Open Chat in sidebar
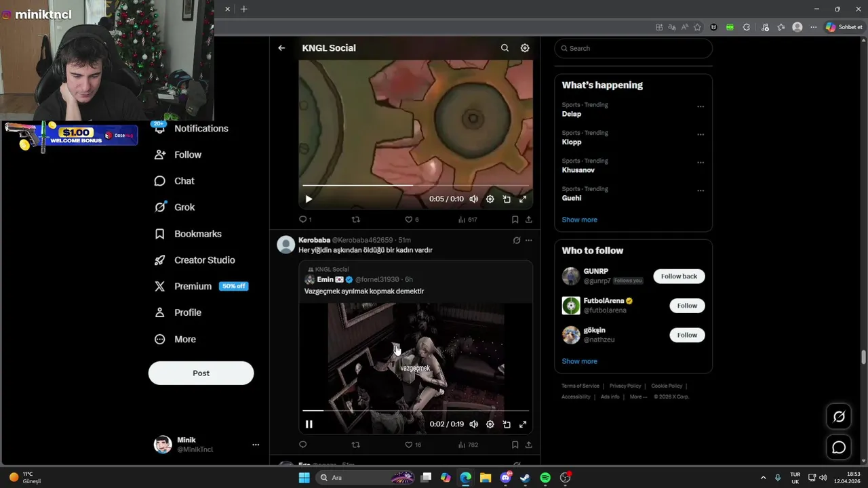Image resolution: width=868 pixels, height=488 pixels. [x=174, y=181]
